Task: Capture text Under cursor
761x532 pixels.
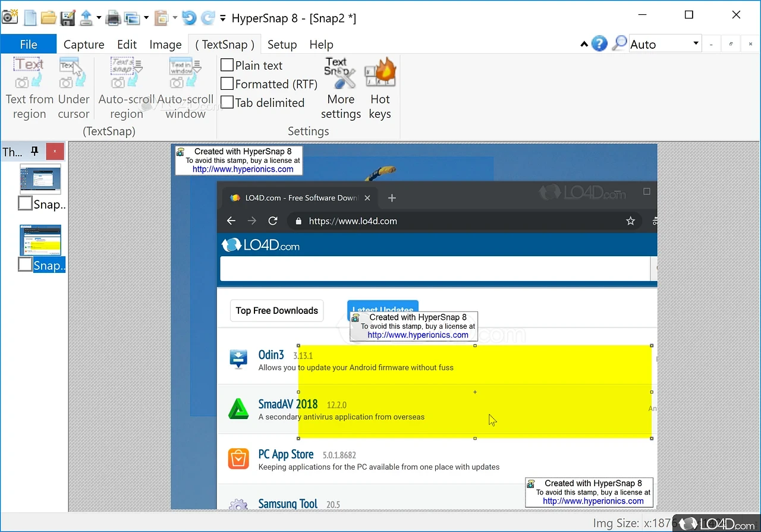Action: pyautogui.click(x=74, y=88)
